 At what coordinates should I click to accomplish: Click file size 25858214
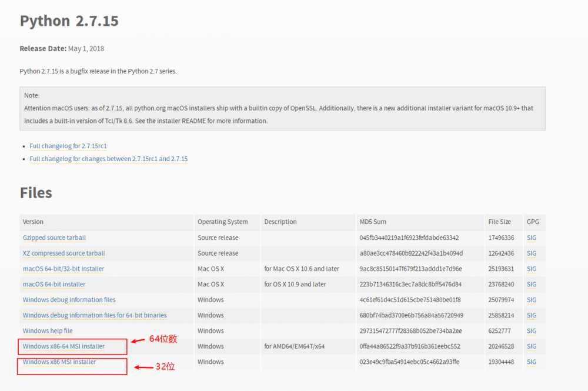501,315
